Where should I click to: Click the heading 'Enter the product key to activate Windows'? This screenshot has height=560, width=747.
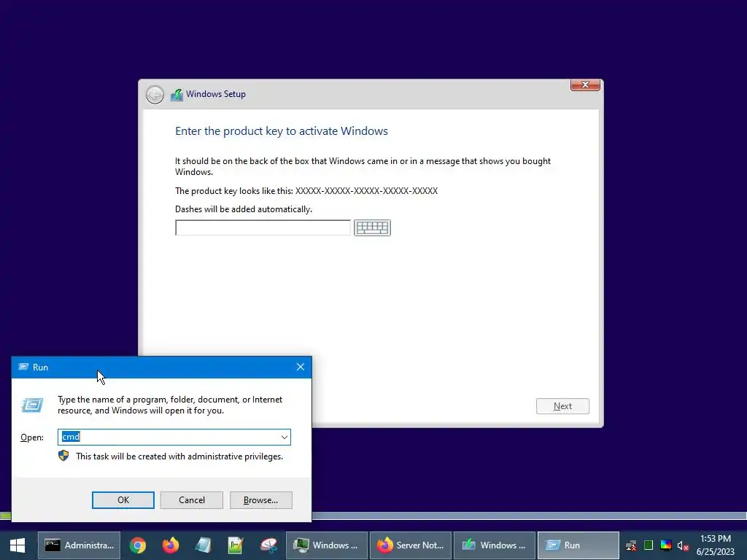(281, 131)
